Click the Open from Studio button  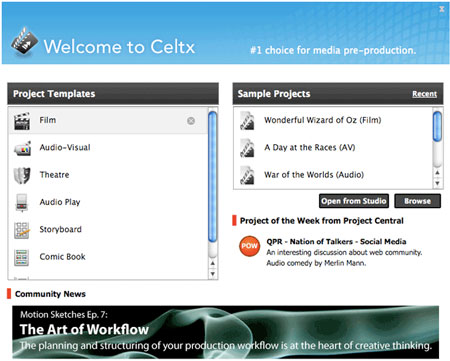354,201
